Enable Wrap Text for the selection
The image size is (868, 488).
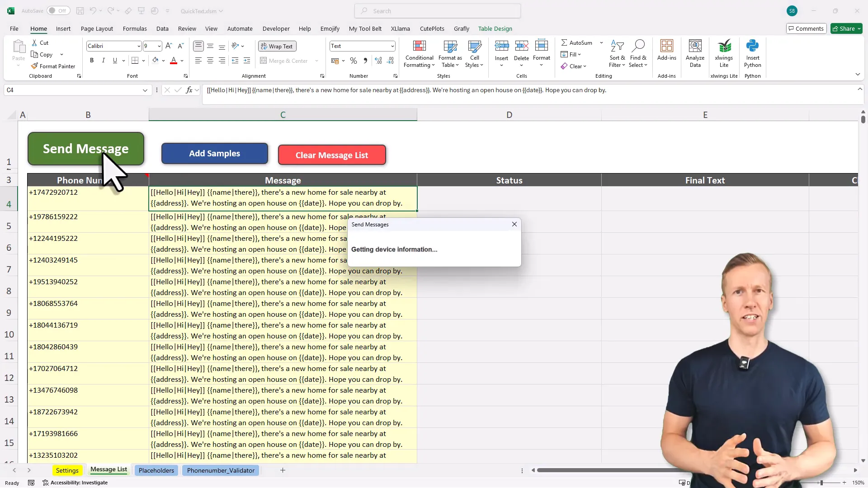pyautogui.click(x=277, y=46)
